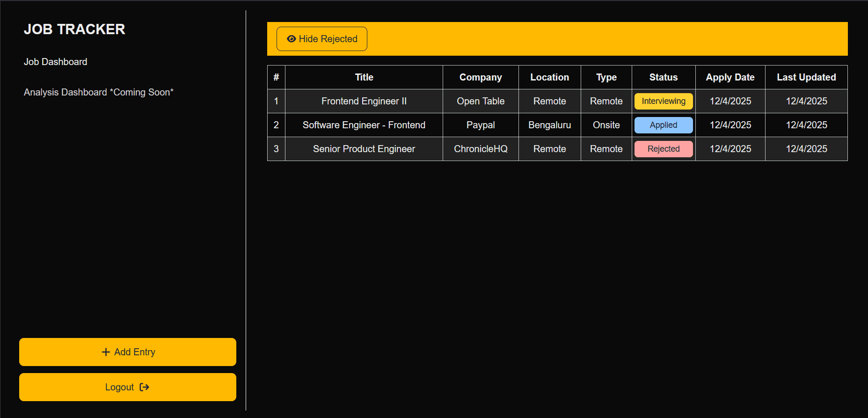Click the Title column header

(x=364, y=77)
